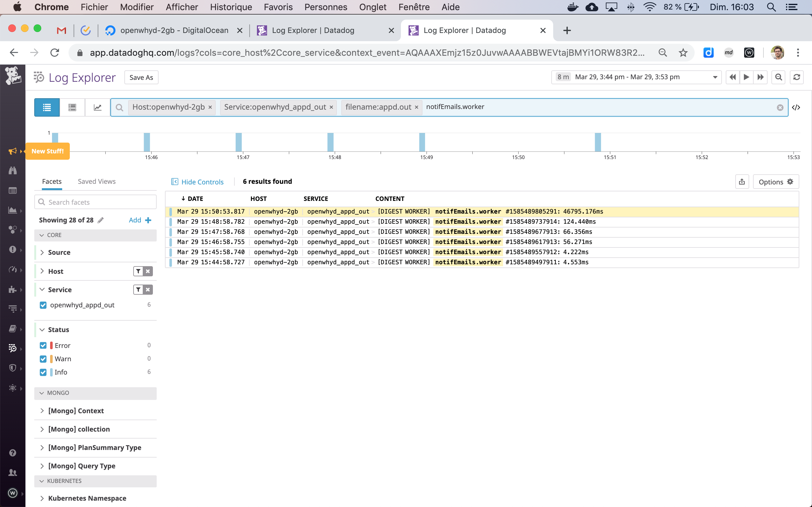The height and width of the screenshot is (507, 812).
Task: Uncheck the openwhyd_appd_out service checkbox
Action: 43,305
